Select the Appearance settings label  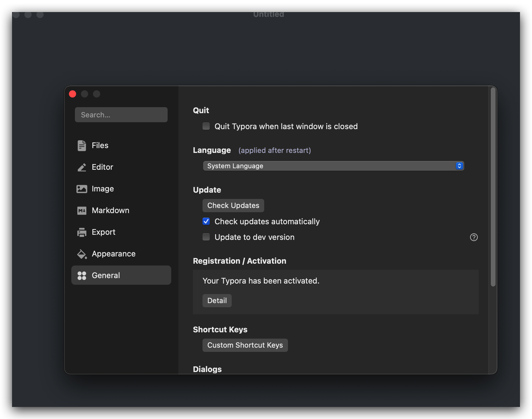click(x=113, y=254)
